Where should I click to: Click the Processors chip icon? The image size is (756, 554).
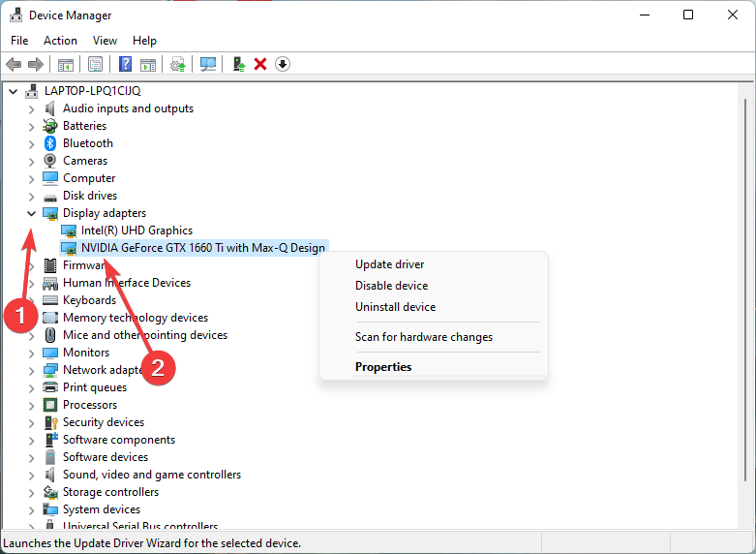point(50,405)
